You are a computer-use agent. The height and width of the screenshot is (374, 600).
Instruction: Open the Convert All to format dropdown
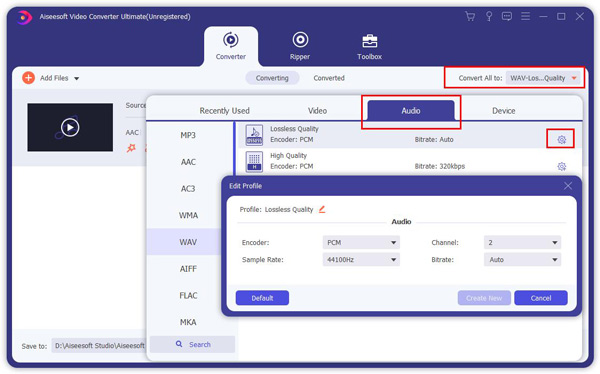[x=543, y=78]
